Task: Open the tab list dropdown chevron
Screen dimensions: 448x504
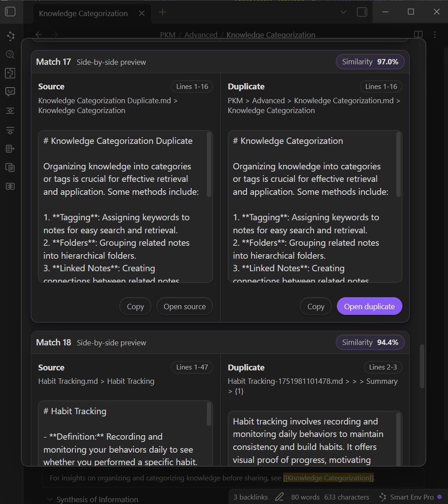Action: coord(343,12)
